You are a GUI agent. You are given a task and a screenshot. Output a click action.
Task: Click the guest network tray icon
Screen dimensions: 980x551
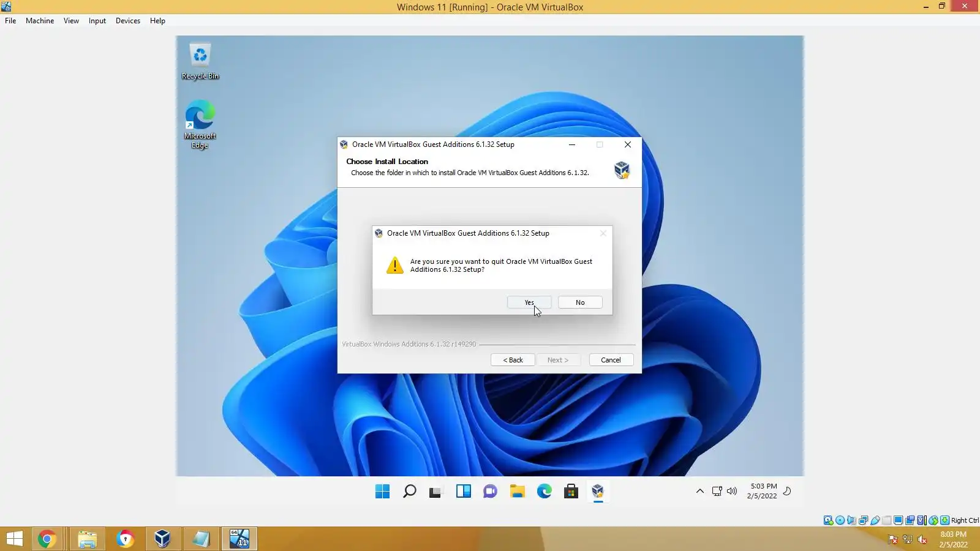click(717, 491)
